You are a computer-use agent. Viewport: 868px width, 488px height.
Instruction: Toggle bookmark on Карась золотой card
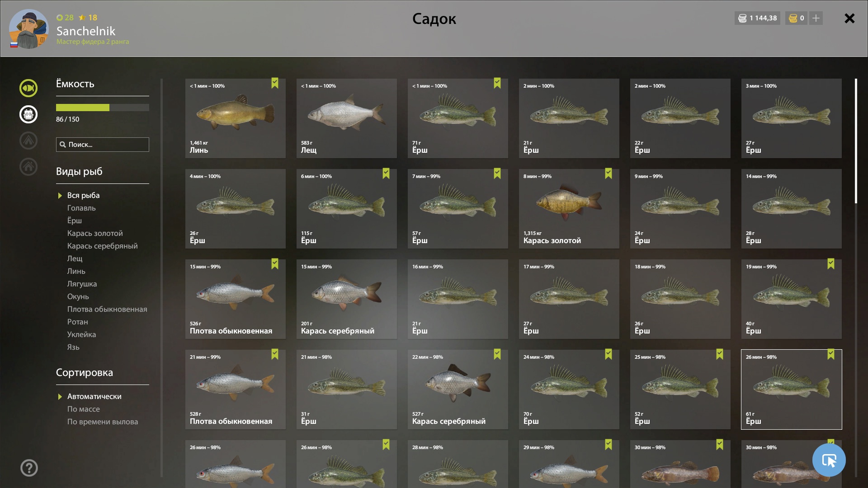click(609, 174)
